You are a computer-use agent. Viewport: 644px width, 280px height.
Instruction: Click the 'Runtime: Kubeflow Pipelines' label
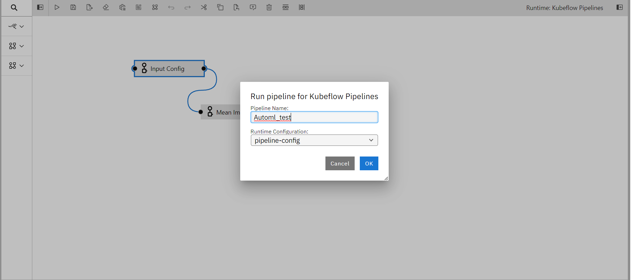click(565, 8)
